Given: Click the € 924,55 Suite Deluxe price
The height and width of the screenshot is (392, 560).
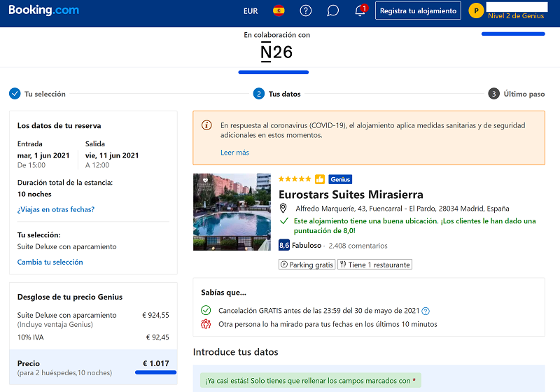Looking at the screenshot, I should click(155, 315).
